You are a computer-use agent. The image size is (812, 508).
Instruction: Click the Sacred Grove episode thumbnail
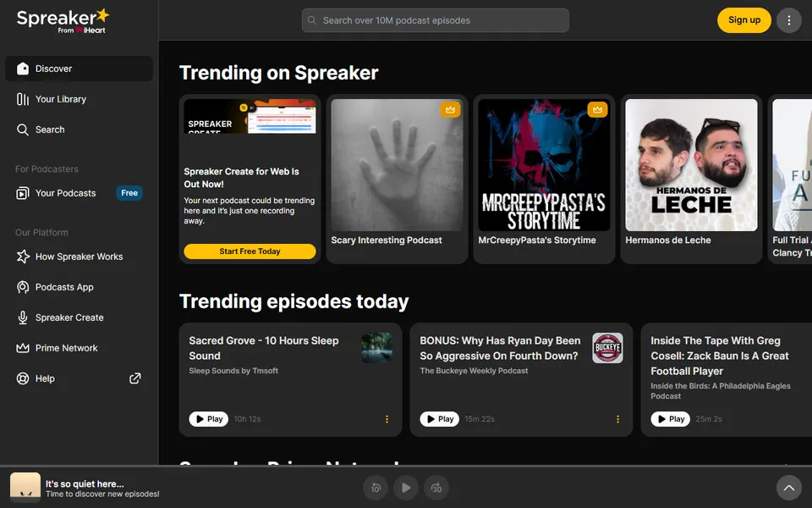376,348
